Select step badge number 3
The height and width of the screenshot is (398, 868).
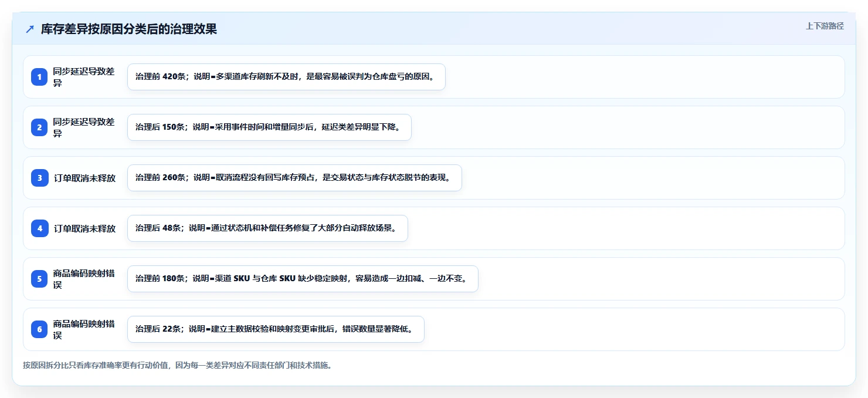39,178
